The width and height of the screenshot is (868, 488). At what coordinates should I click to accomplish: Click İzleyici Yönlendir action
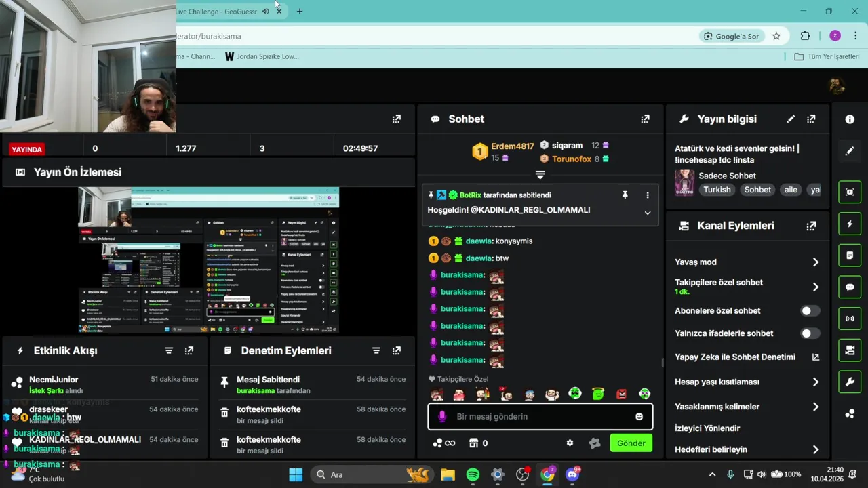pos(707,428)
